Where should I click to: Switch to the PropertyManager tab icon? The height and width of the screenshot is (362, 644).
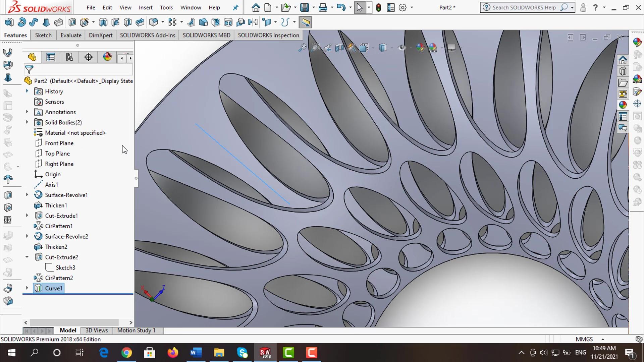pos(51,57)
